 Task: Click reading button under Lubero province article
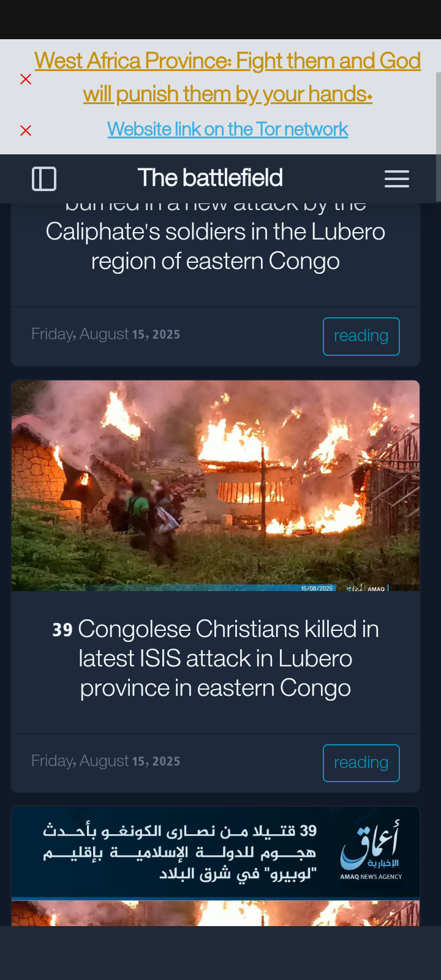pyautogui.click(x=361, y=763)
